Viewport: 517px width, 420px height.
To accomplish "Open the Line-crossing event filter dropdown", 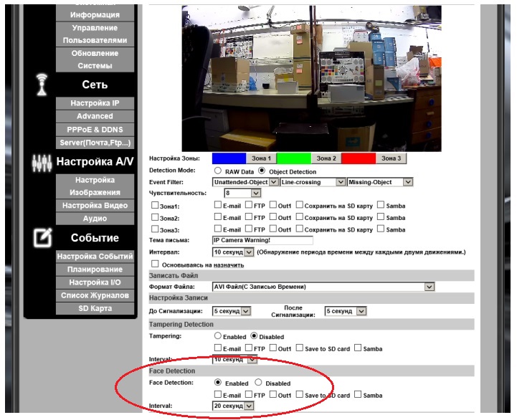I will click(x=312, y=182).
